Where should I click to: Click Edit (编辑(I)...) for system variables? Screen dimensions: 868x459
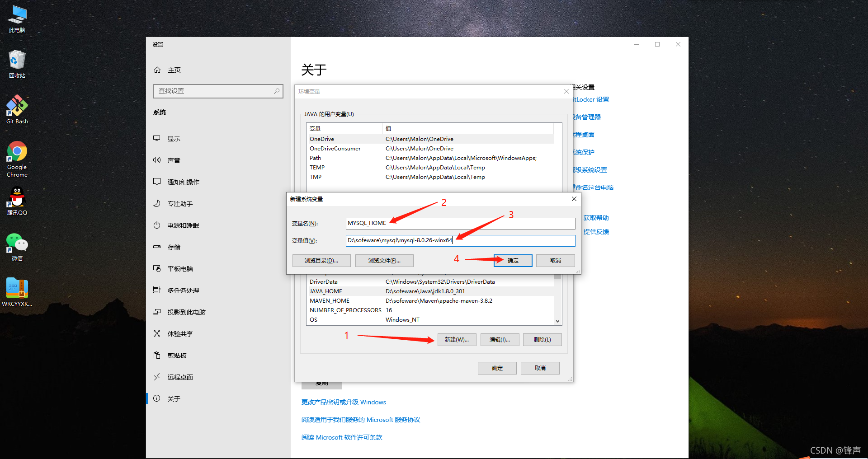tap(500, 340)
